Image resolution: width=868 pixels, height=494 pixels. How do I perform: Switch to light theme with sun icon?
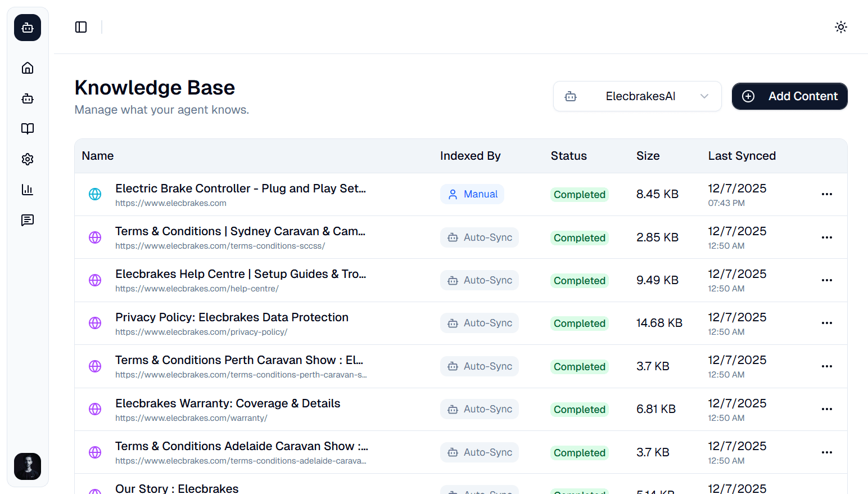tap(840, 26)
